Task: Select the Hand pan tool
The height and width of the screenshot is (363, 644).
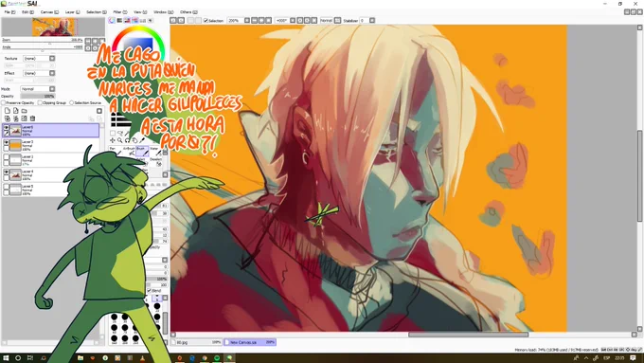Action: 134,140
